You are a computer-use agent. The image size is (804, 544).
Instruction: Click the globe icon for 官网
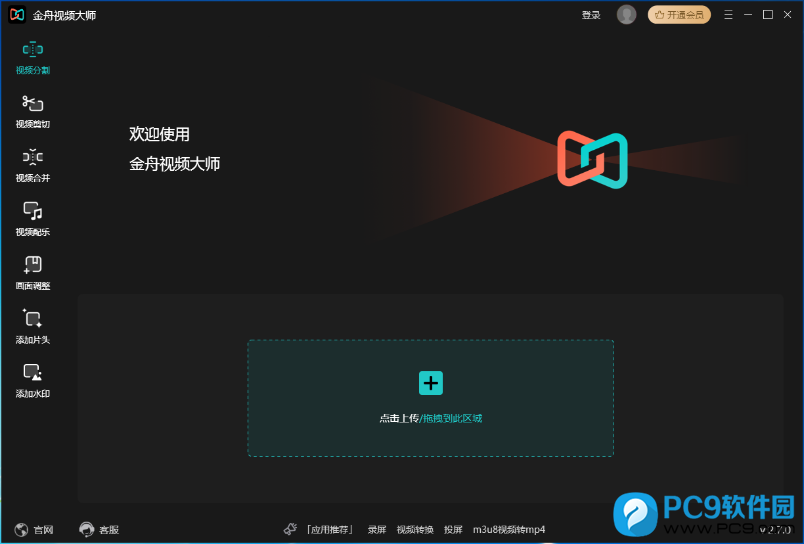(21, 530)
